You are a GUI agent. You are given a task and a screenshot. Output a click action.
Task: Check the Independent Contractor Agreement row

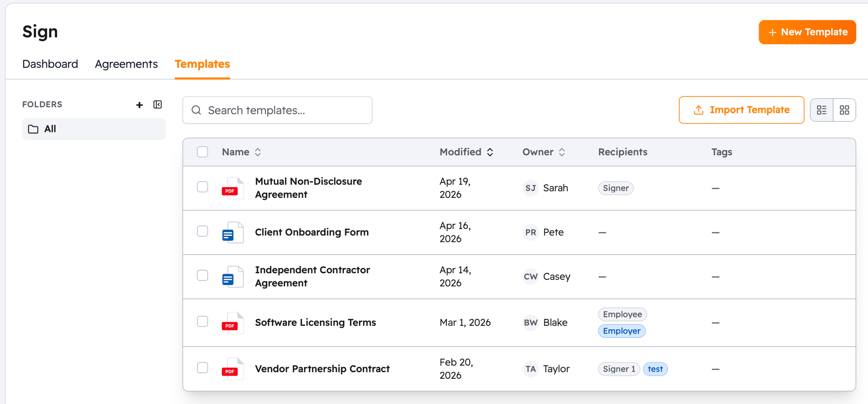point(202,275)
